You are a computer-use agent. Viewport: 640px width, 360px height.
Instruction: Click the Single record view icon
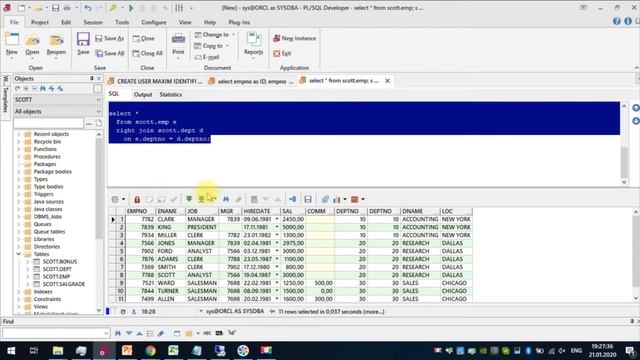click(x=254, y=199)
